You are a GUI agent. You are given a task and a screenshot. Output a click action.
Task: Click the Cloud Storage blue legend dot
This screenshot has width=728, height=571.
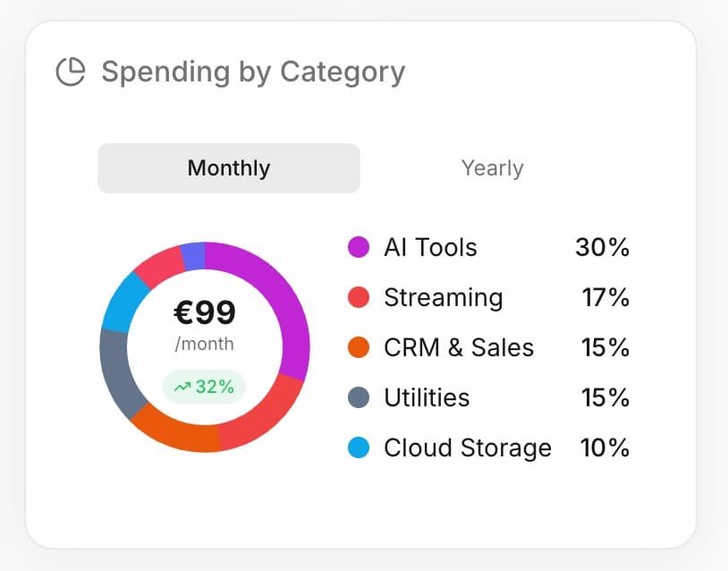tap(356, 447)
